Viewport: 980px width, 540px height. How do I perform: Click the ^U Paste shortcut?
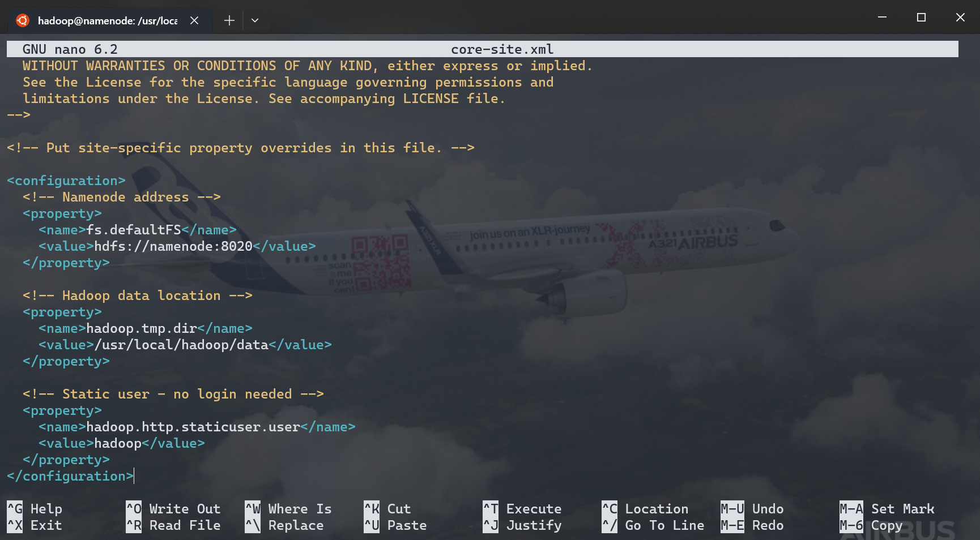395,525
